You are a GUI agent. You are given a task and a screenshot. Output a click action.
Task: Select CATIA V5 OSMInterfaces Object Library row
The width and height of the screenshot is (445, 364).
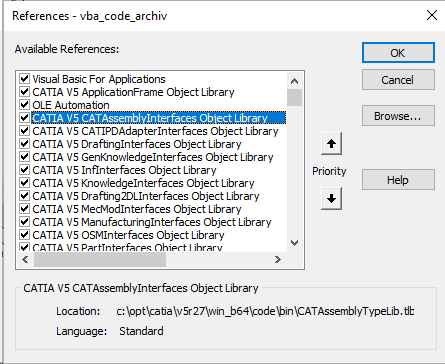click(128, 235)
